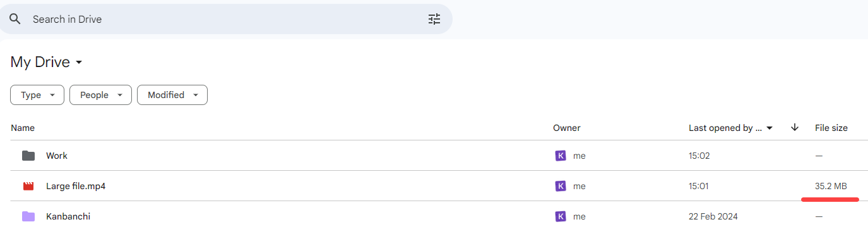Screen dimensions: 868x229
Task: Click owner avatar for Large file.mp4
Action: point(560,186)
